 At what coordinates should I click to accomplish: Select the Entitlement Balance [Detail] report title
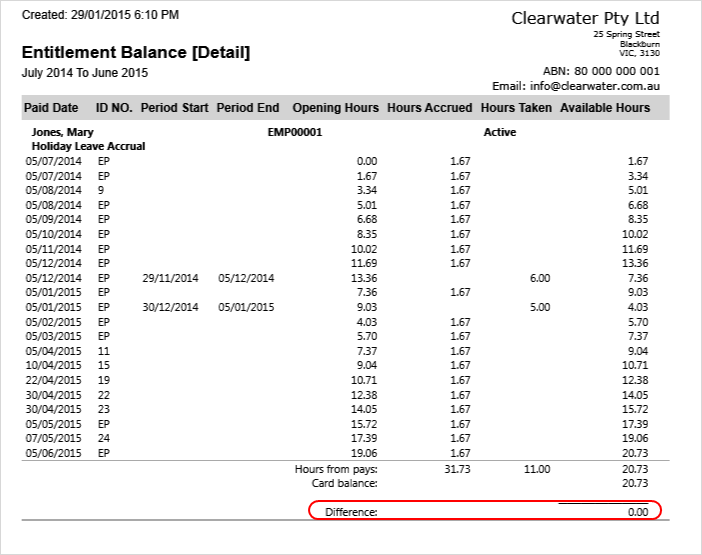(136, 53)
